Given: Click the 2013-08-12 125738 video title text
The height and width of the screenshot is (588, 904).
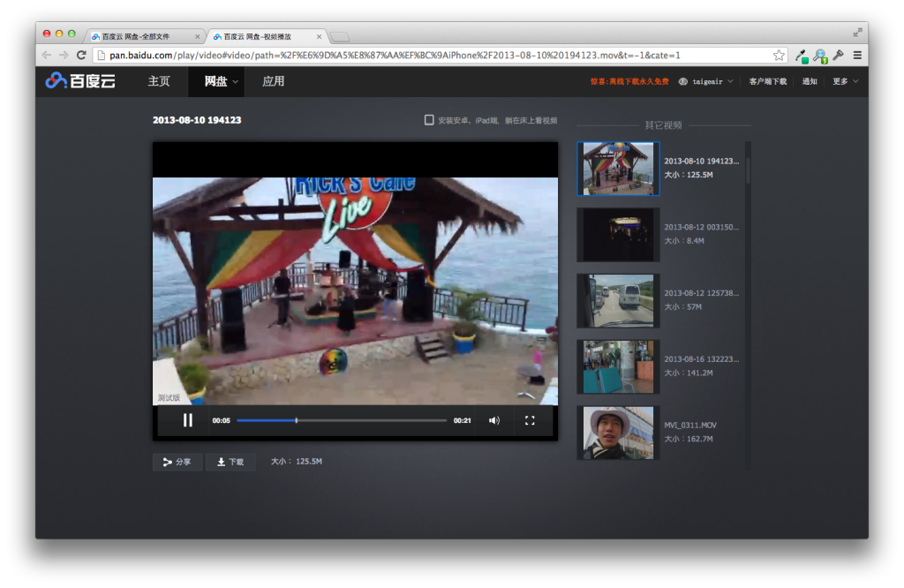Looking at the screenshot, I should (x=701, y=293).
